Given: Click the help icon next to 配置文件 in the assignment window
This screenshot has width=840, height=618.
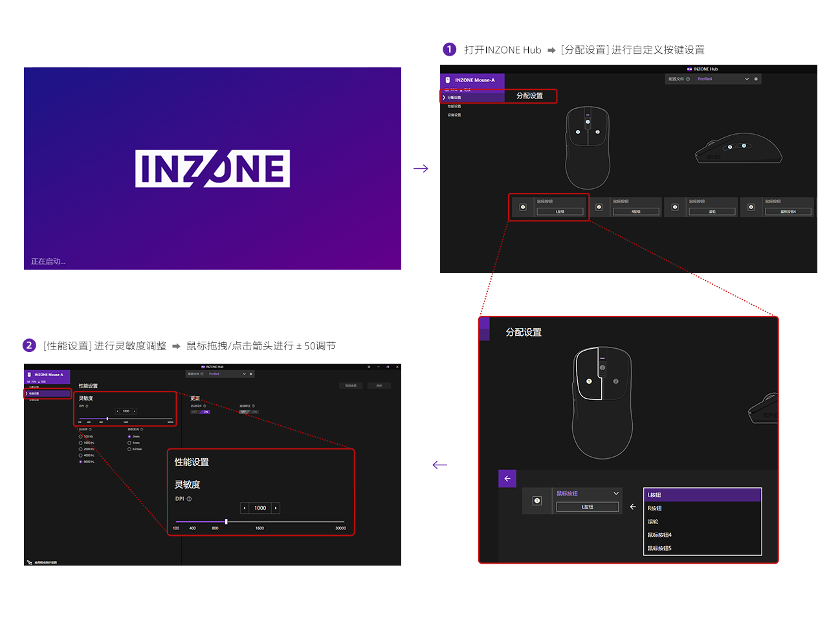Looking at the screenshot, I should 688,79.
